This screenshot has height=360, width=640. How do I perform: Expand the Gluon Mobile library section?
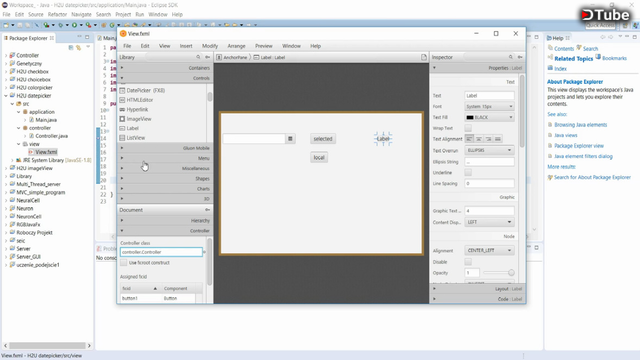click(x=165, y=148)
